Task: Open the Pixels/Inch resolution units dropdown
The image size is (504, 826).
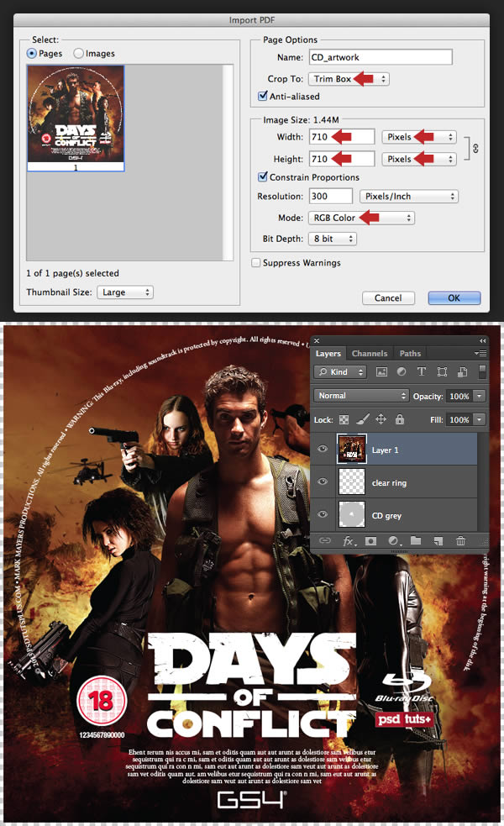Action: [409, 196]
